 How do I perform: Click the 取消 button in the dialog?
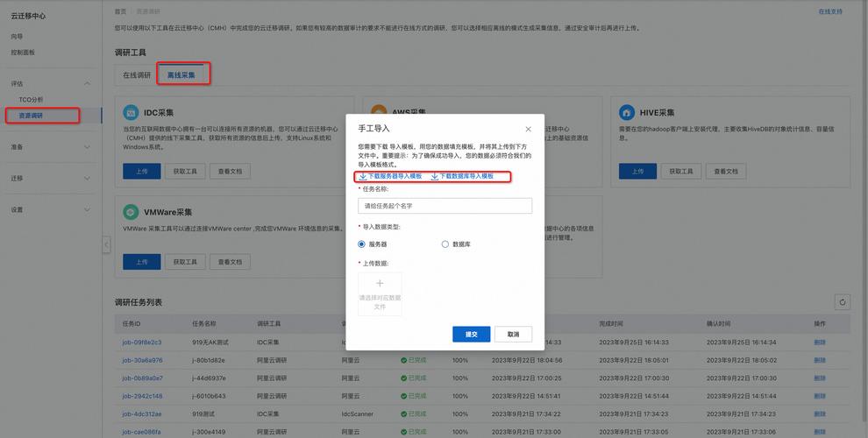(x=513, y=334)
